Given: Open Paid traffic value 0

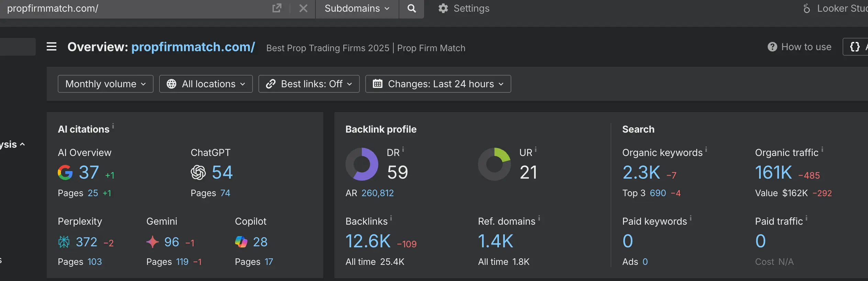Looking at the screenshot, I should click(760, 241).
